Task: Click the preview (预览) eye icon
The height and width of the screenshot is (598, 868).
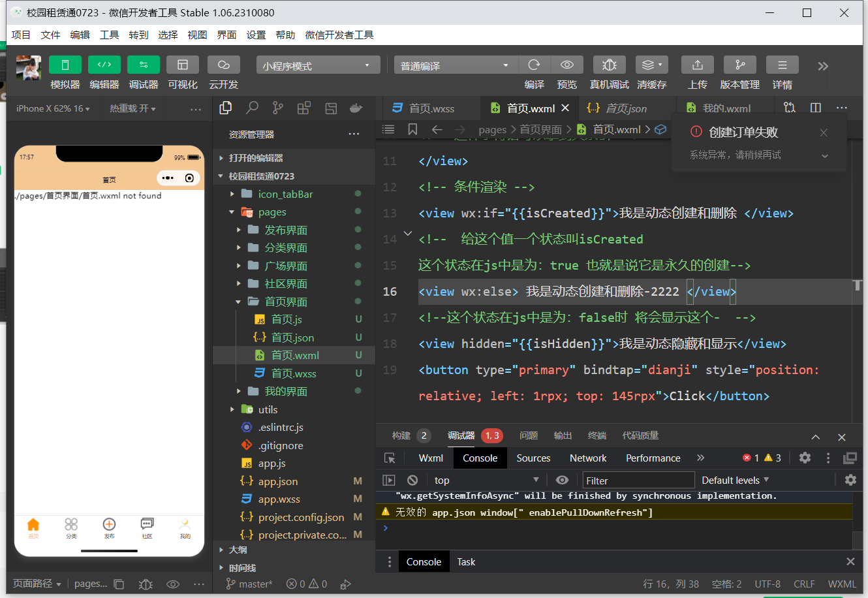Action: 567,65
